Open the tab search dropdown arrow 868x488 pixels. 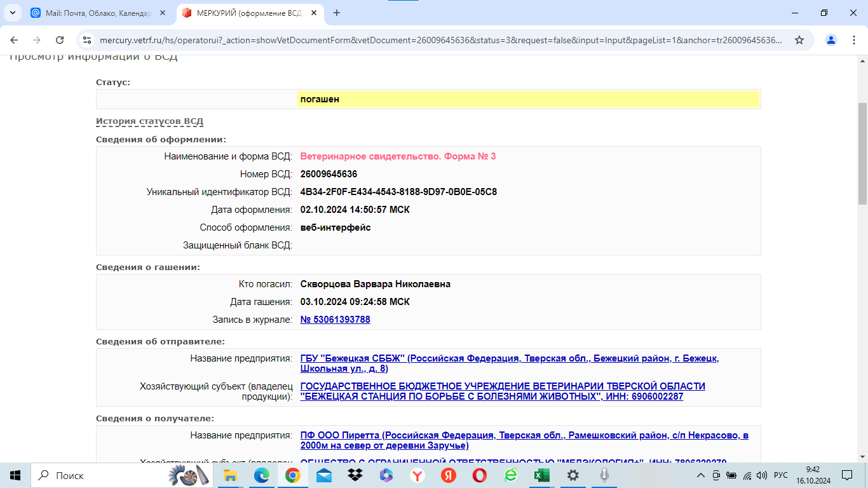12,13
